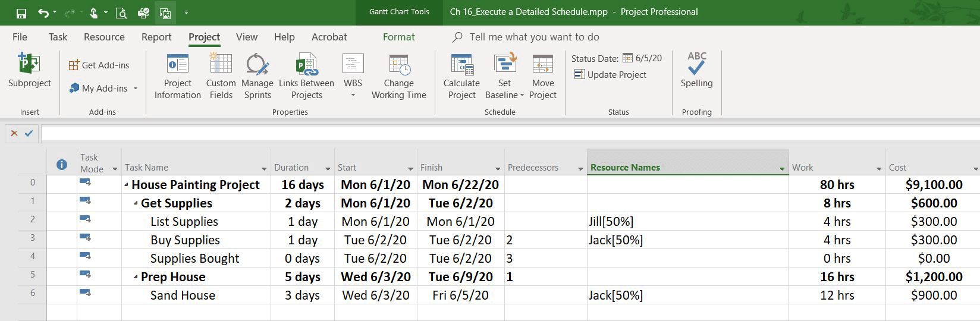Insert a Subproject
The image size is (980, 321).
click(30, 70)
